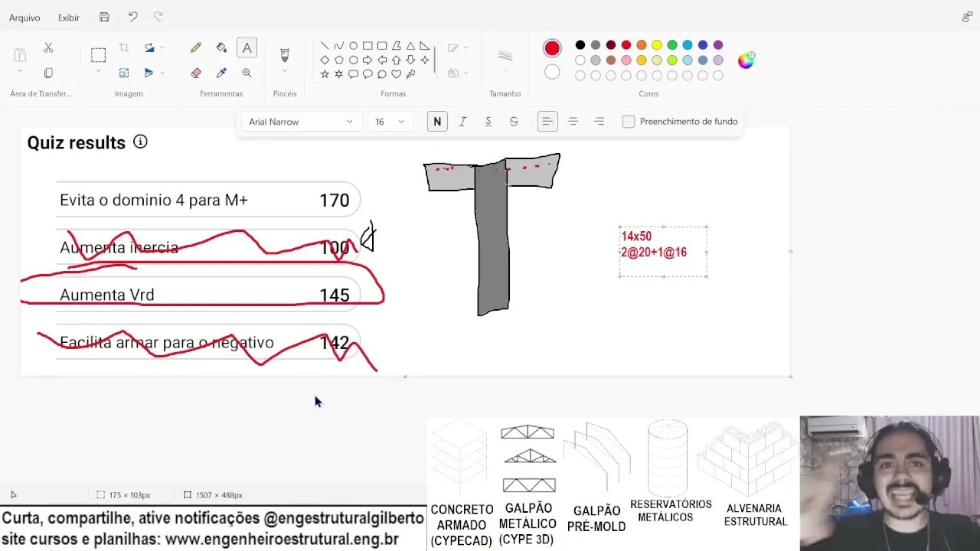This screenshot has width=980, height=551.
Task: Choose the orange color swatch
Action: coord(642,45)
